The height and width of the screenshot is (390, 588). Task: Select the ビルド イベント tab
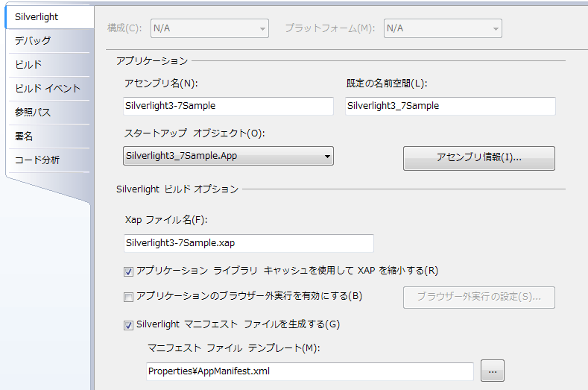click(x=49, y=88)
